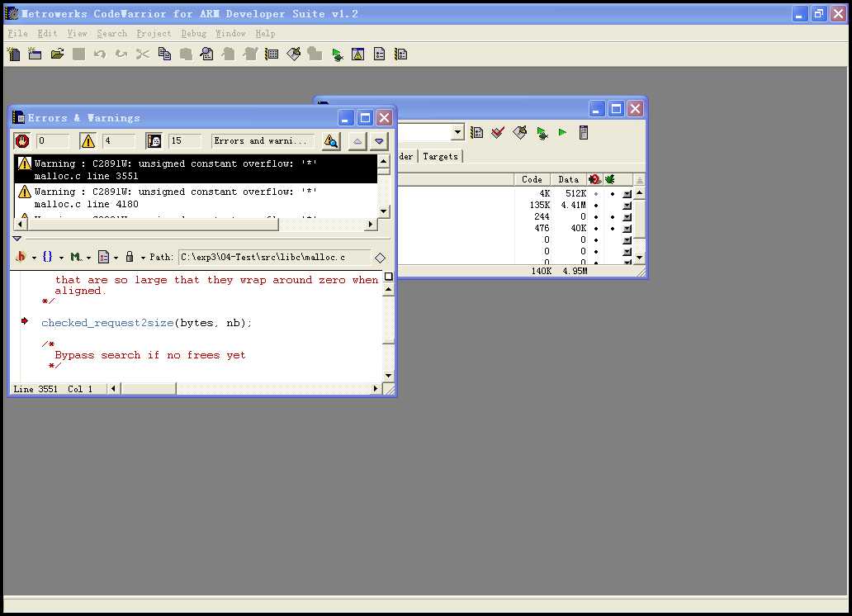The image size is (852, 616).
Task: Open the target selection dropdown in project window
Action: click(x=457, y=132)
